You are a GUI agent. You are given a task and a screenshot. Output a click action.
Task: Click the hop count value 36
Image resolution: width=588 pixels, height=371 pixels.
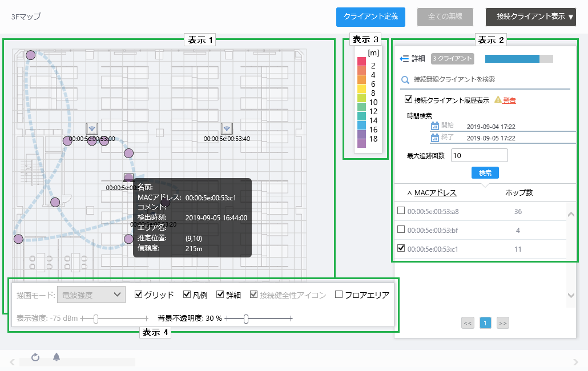[x=518, y=211]
